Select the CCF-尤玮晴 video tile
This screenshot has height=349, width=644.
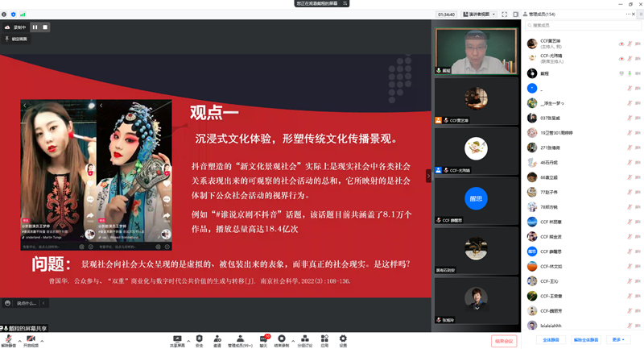477,151
